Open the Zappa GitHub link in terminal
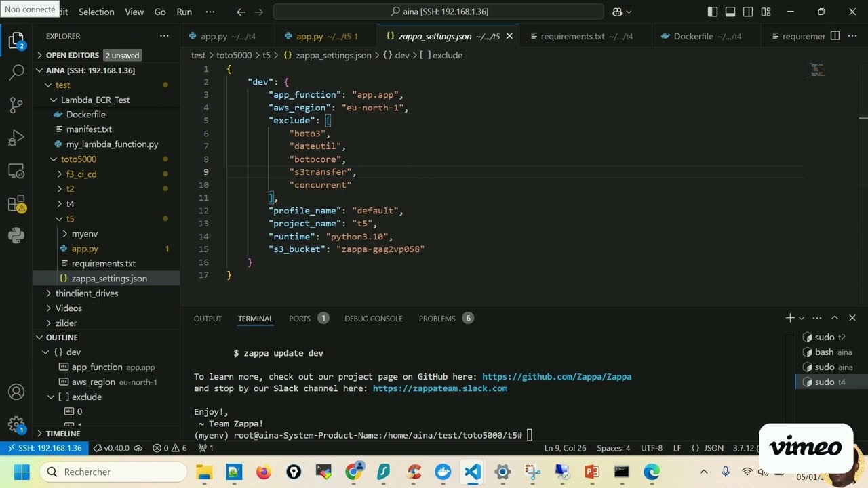The image size is (868, 488). pyautogui.click(x=557, y=376)
